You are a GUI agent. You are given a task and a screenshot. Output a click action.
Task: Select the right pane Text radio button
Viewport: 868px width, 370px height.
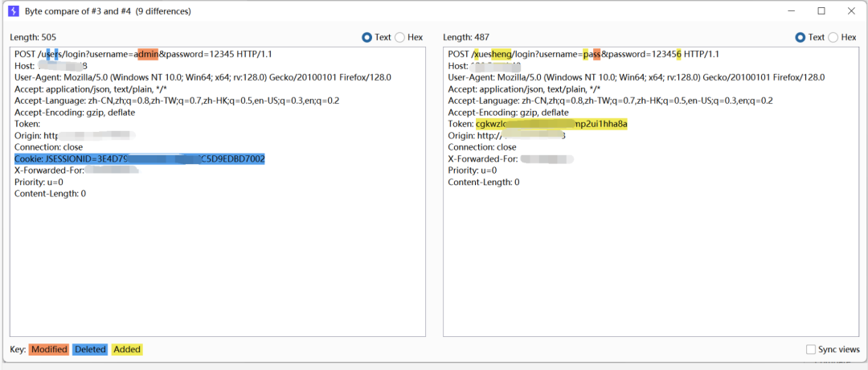[800, 37]
